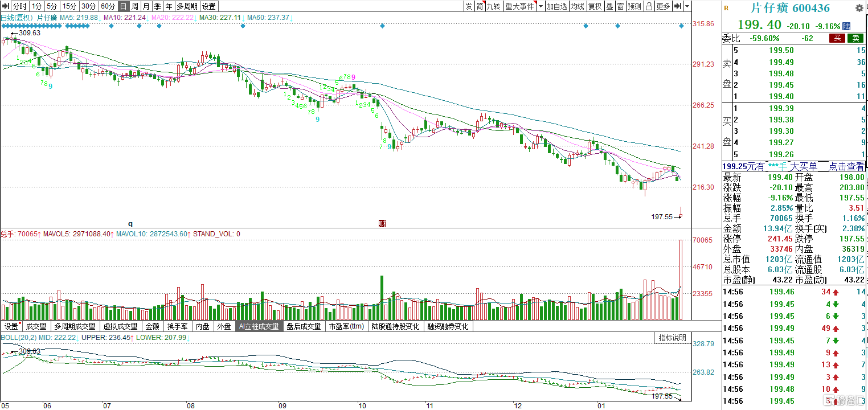Select 陆股通持股变化 tab
The image size is (868, 410).
tap(396, 327)
